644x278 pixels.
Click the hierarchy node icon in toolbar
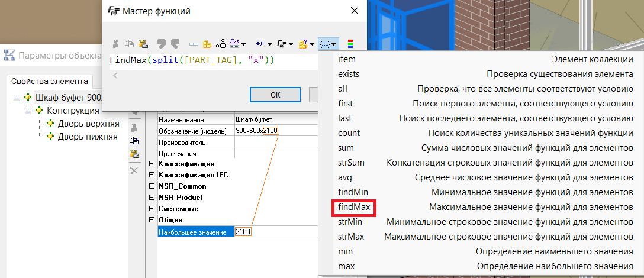pyautogui.click(x=221, y=44)
